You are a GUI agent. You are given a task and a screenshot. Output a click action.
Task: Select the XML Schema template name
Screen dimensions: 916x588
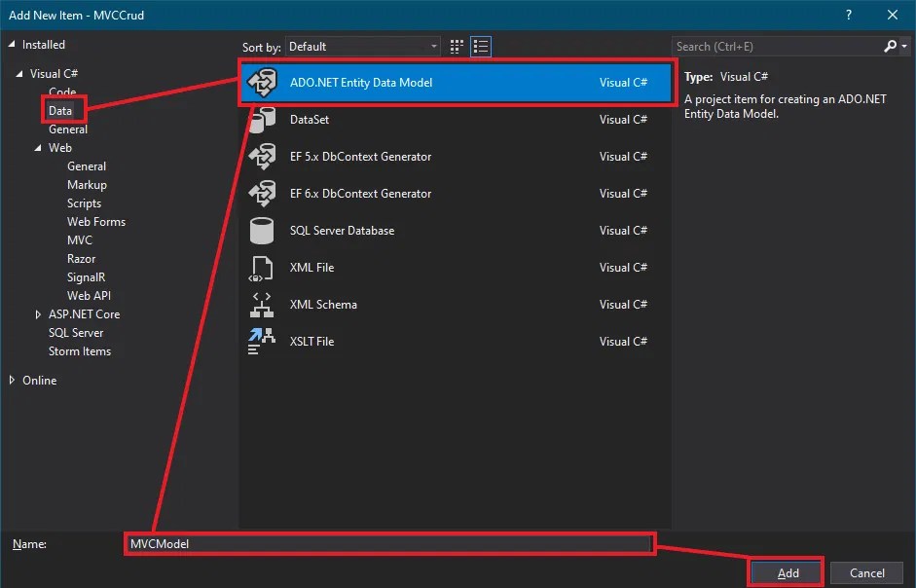323,305
